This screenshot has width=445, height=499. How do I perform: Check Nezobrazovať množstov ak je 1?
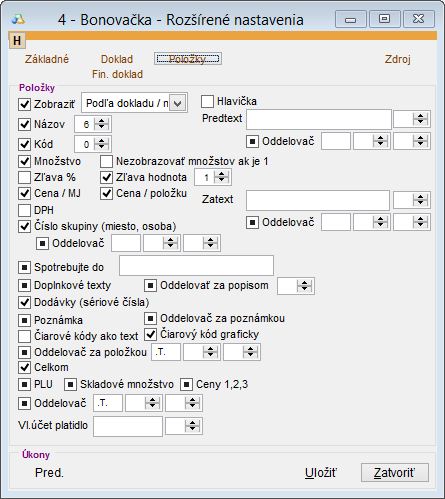(x=106, y=161)
